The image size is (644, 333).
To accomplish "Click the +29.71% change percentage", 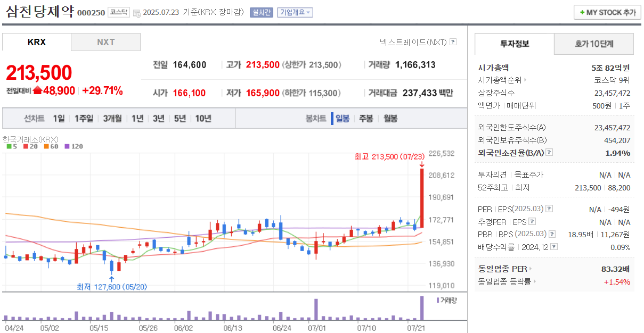I will click(102, 90).
